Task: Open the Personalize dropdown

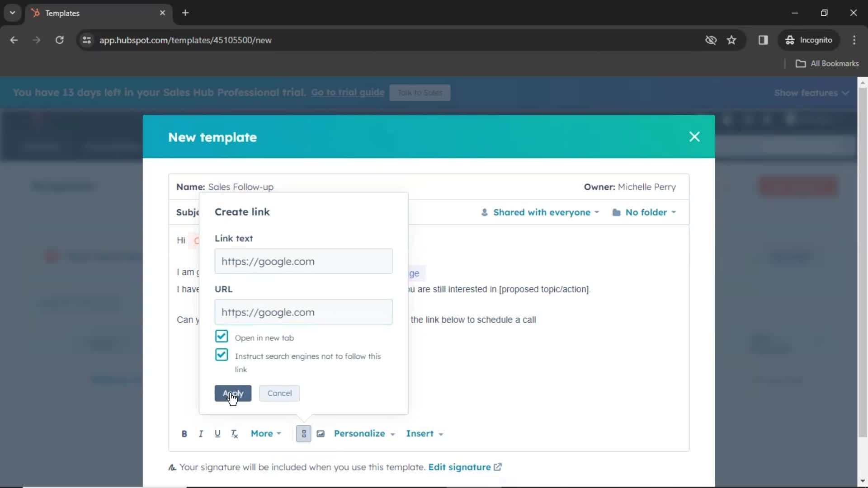Action: tap(364, 434)
